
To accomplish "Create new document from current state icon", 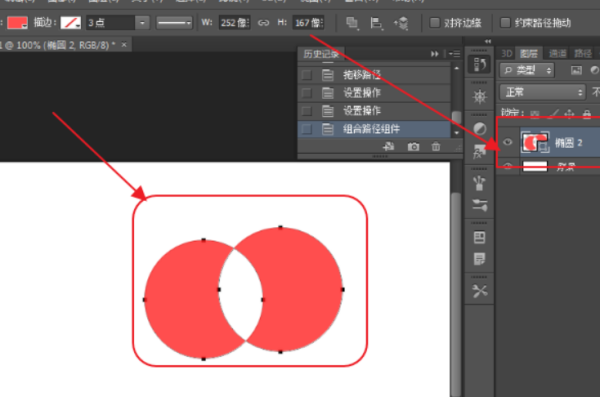I will coord(388,147).
